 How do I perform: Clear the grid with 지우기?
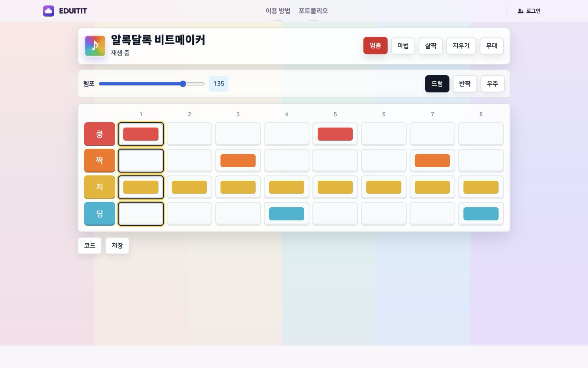point(461,46)
